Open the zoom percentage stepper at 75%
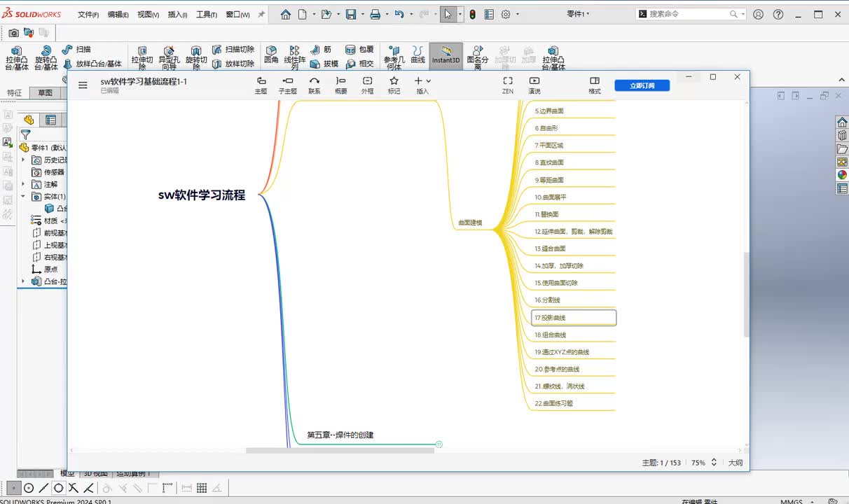The height and width of the screenshot is (504, 849). click(714, 463)
